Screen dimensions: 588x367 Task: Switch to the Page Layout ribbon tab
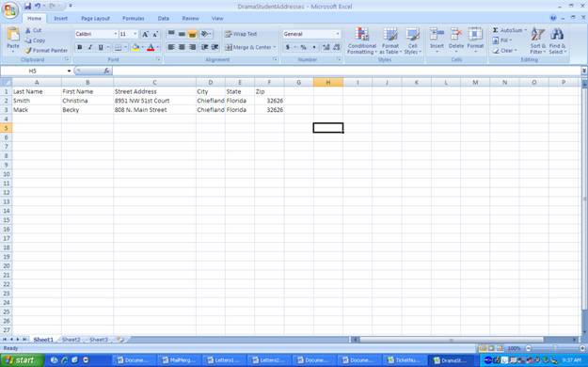95,19
